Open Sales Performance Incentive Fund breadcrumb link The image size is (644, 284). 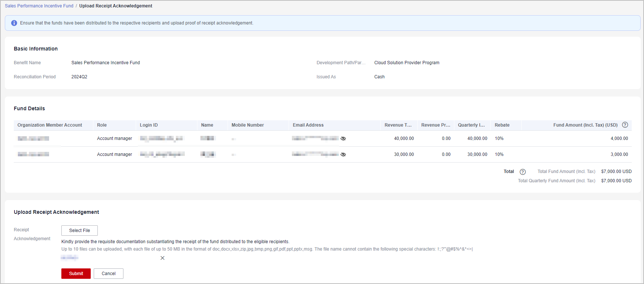tap(39, 6)
